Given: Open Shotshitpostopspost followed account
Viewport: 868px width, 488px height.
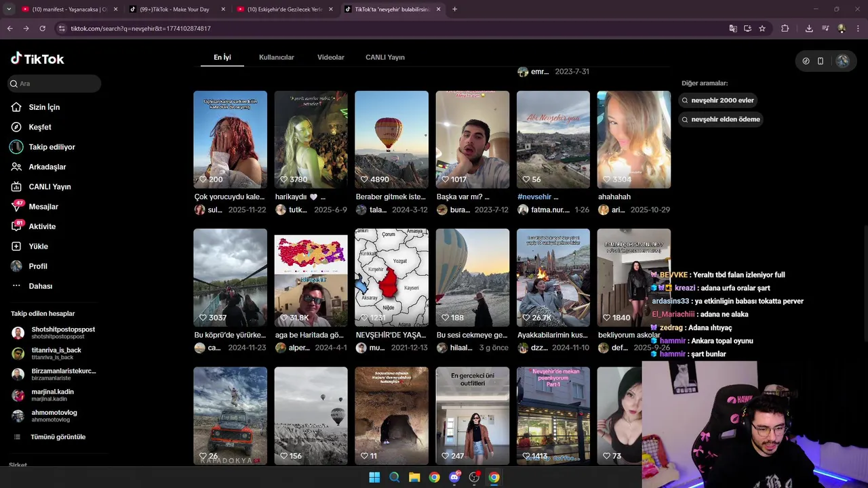Looking at the screenshot, I should pyautogui.click(x=54, y=333).
